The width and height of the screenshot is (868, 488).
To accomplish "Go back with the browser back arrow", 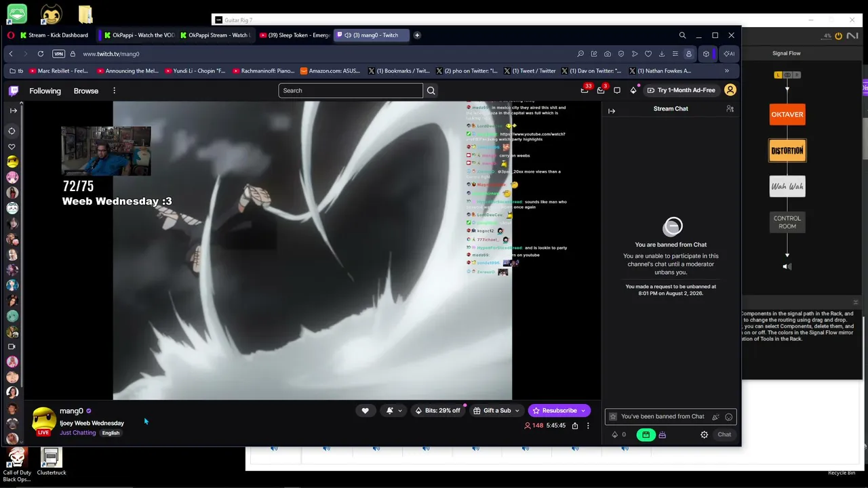I will (x=11, y=54).
